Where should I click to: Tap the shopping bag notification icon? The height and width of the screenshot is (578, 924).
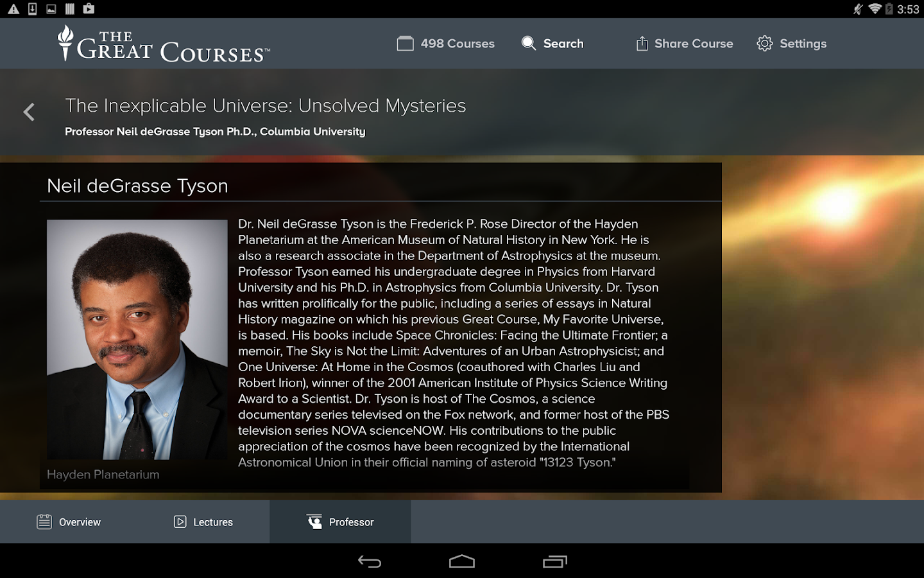(x=89, y=9)
